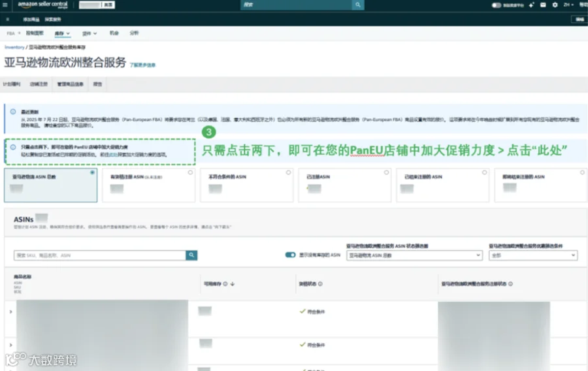This screenshot has height=371, width=588.
Task: Click the top search magnifier button
Action: point(358,5)
